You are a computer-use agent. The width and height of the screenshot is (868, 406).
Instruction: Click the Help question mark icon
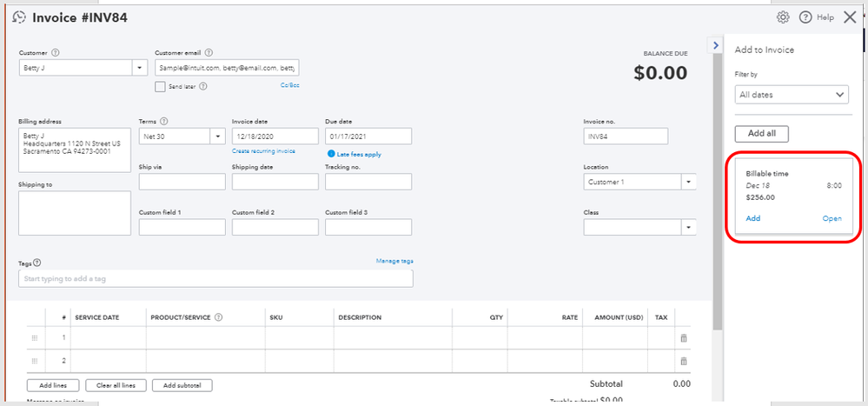(805, 17)
